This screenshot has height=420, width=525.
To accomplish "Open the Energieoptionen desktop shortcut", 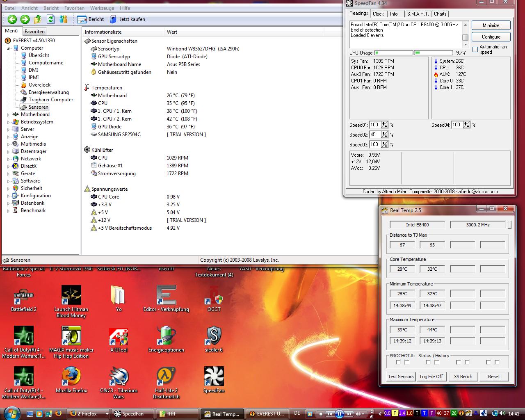I will click(x=166, y=340).
